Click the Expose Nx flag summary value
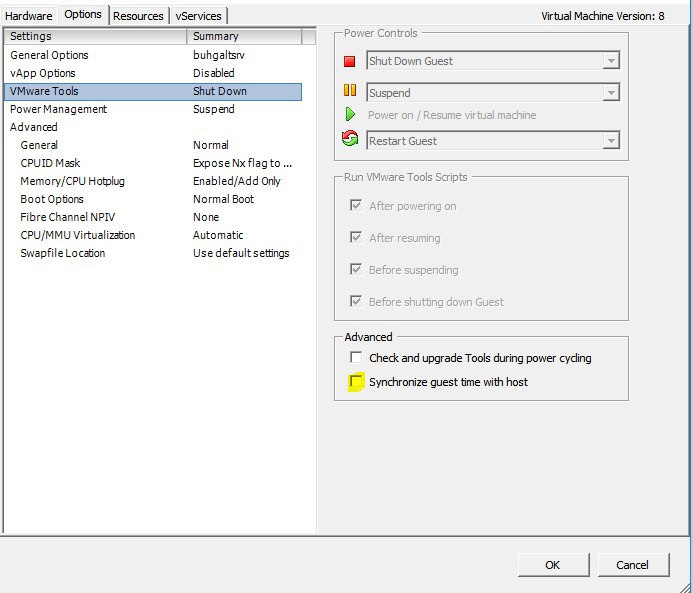 pyautogui.click(x=243, y=163)
